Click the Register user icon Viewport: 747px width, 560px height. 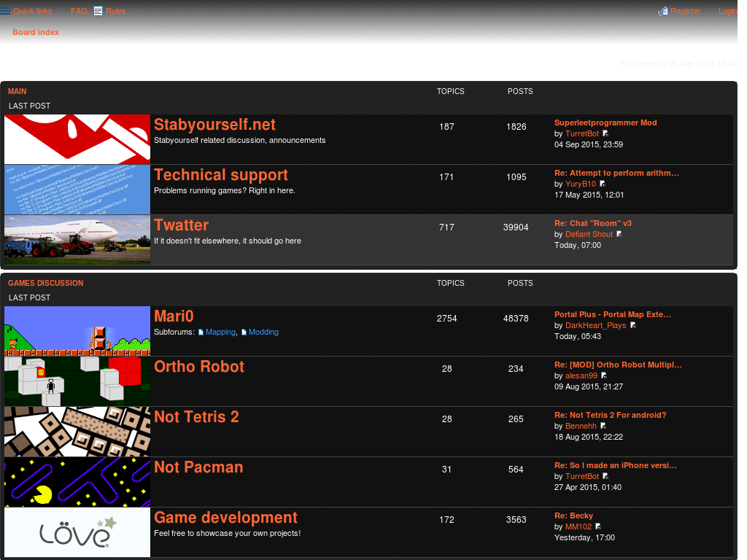tap(662, 11)
